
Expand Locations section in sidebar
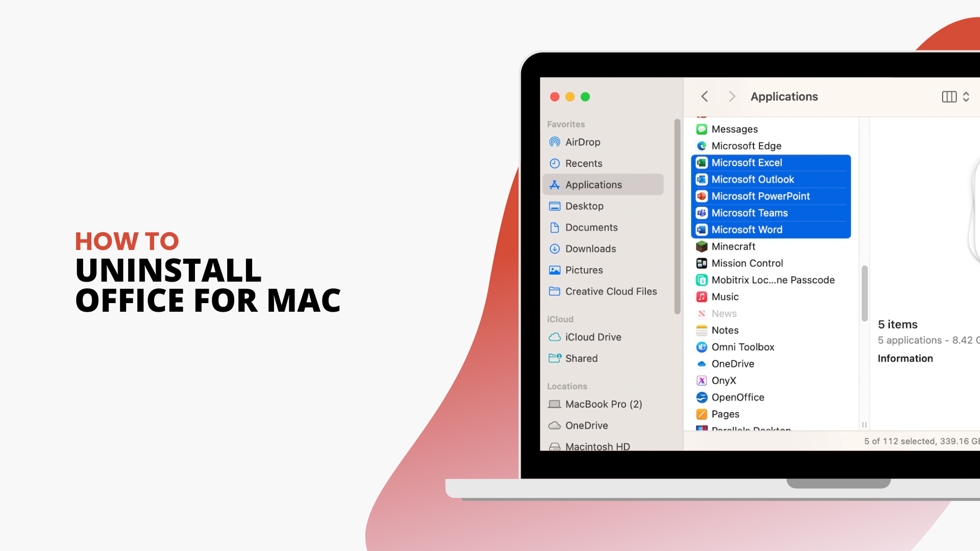(x=568, y=386)
